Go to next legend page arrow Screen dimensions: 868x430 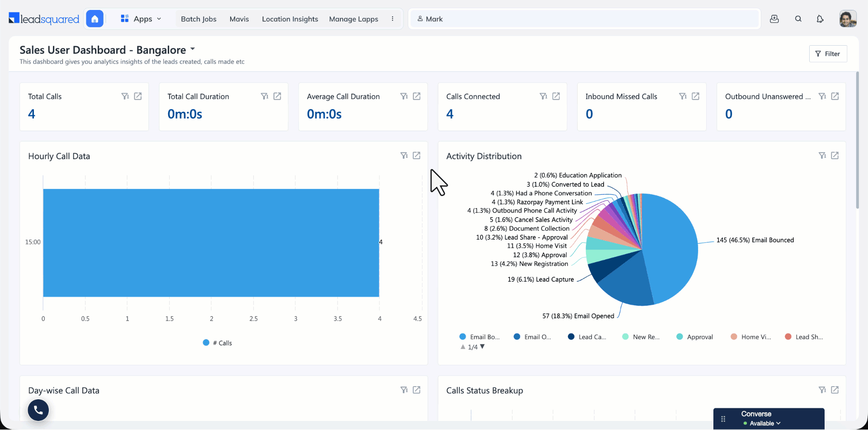(482, 347)
